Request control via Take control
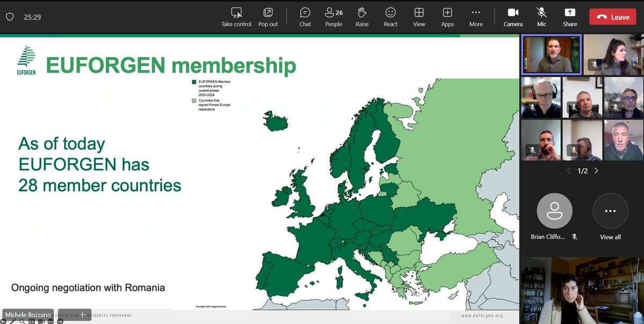 [236, 17]
